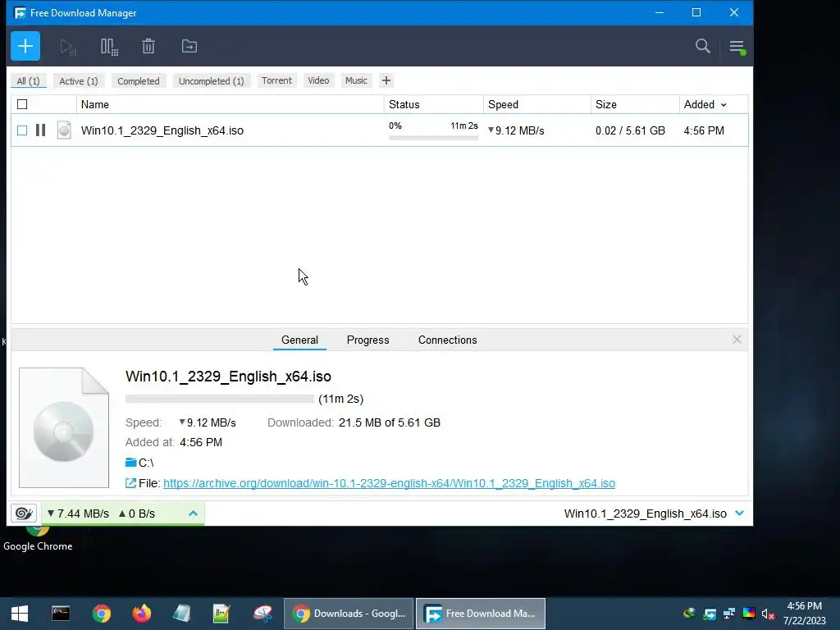Add a new filter tag with plus
This screenshot has width=840, height=630.
pyautogui.click(x=386, y=81)
